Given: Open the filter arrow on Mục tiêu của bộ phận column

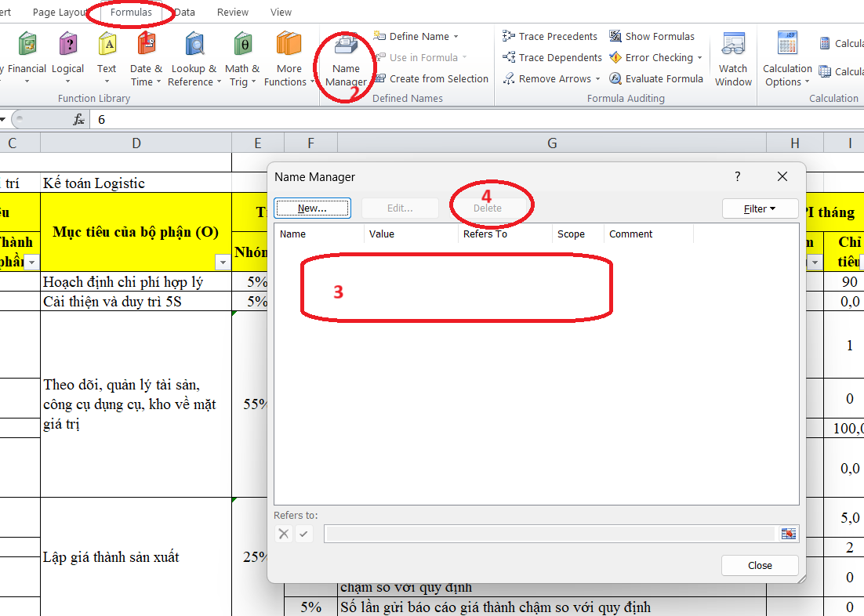Looking at the screenshot, I should [x=220, y=262].
